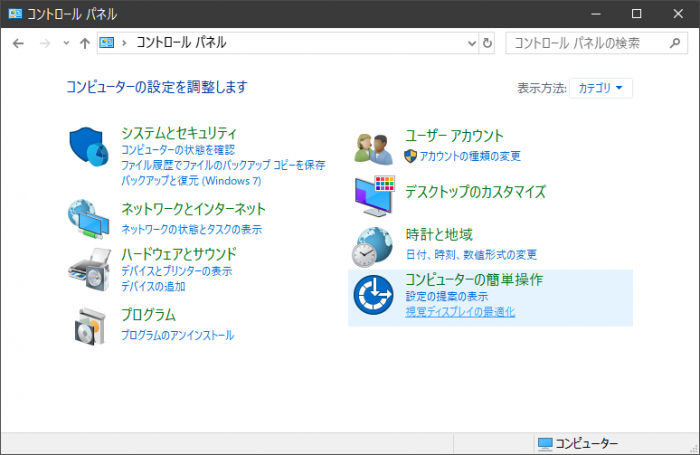The image size is (700, 455).
Task: Click the Hardware and Sound printer icon
Action: click(89, 270)
